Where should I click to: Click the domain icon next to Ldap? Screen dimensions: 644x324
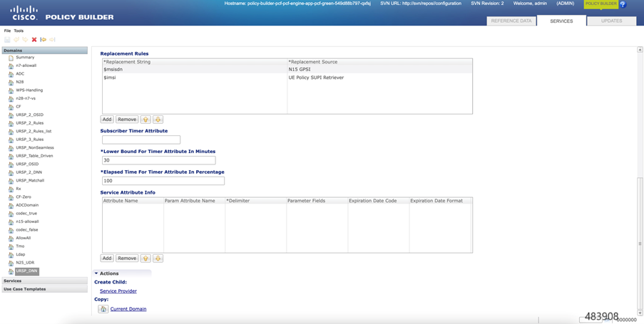[11, 255]
